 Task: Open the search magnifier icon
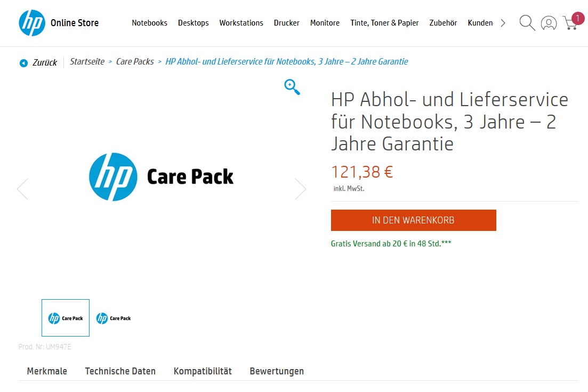527,23
